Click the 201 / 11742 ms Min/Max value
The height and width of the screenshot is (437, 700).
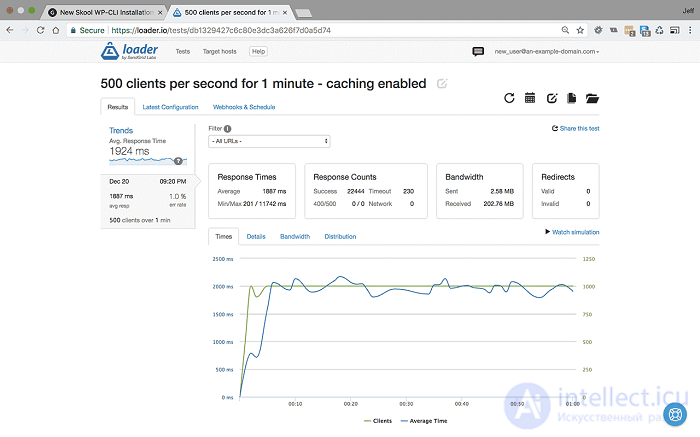click(x=264, y=204)
